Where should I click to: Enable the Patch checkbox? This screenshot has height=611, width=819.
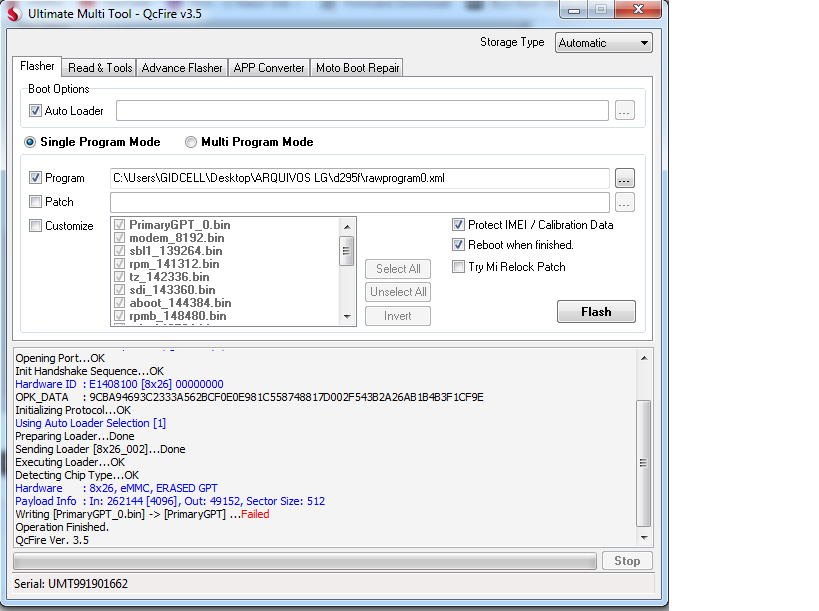coord(35,202)
